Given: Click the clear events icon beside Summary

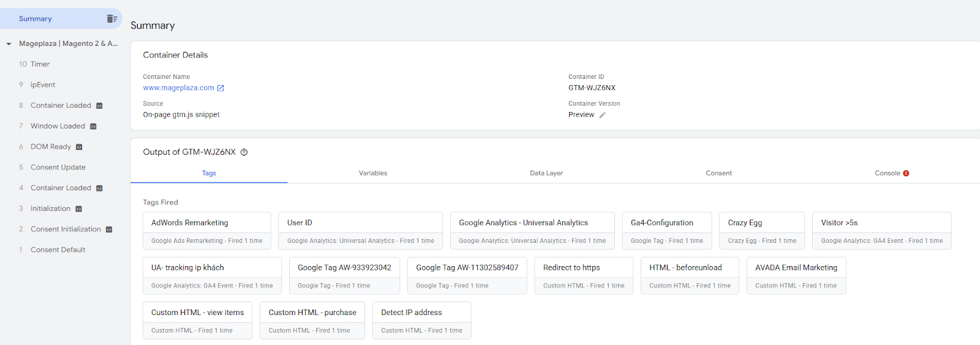Looking at the screenshot, I should [111, 19].
